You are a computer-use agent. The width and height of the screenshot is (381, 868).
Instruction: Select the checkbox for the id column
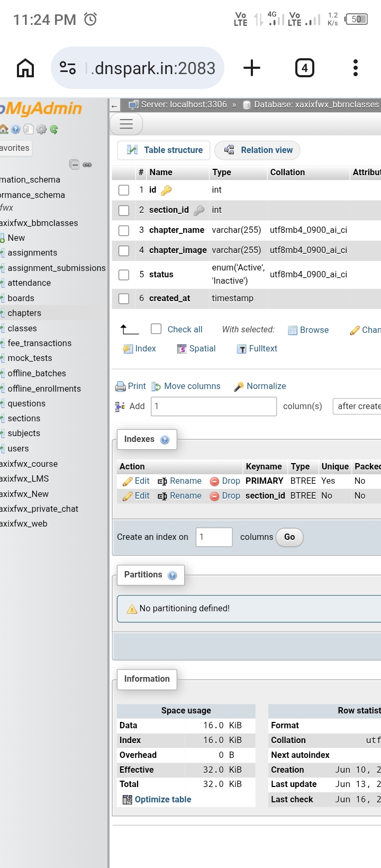tap(124, 190)
